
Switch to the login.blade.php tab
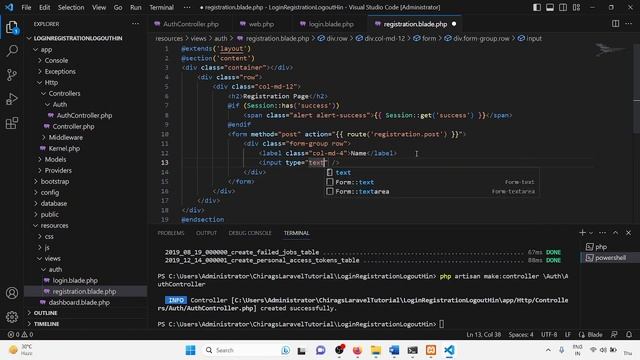[x=331, y=24]
